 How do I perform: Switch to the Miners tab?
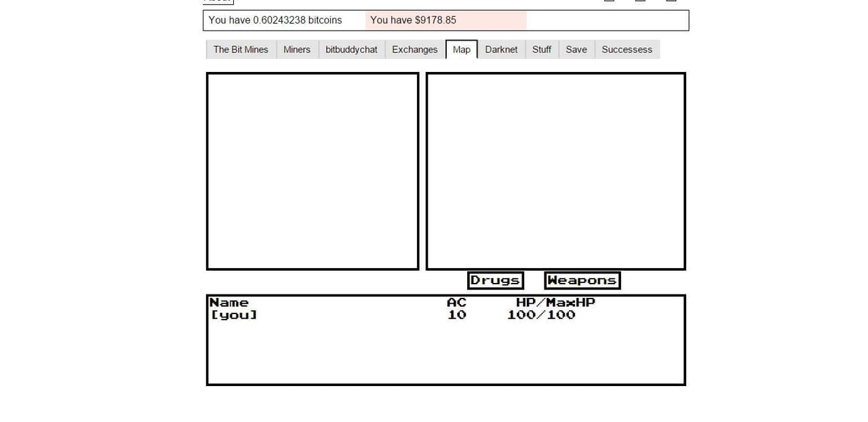point(297,50)
